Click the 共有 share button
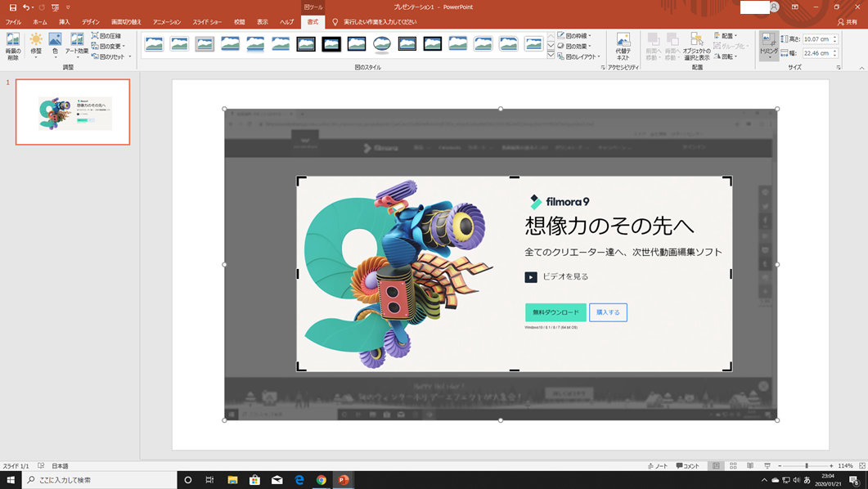This screenshot has height=489, width=868. (848, 21)
